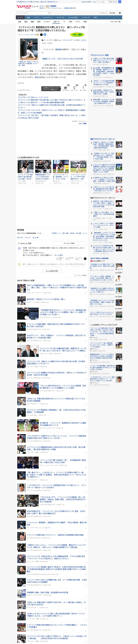Click the 購入履歴 link
This screenshot has height=644, width=138.
click(x=112, y=13)
